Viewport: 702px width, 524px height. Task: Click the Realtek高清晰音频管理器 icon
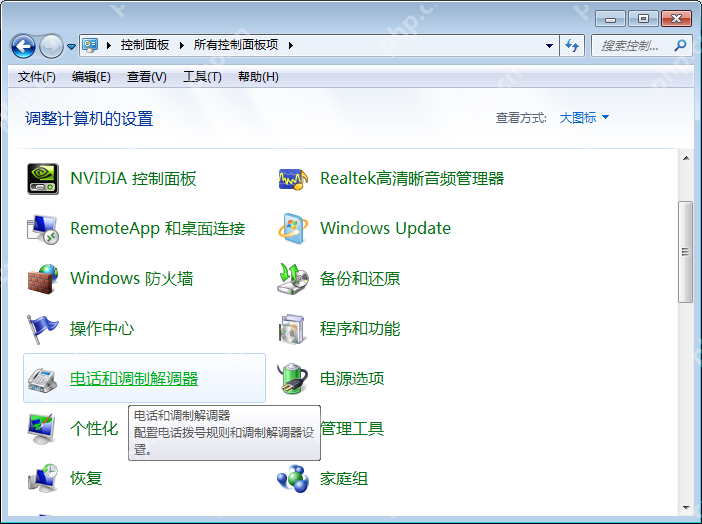[x=293, y=179]
